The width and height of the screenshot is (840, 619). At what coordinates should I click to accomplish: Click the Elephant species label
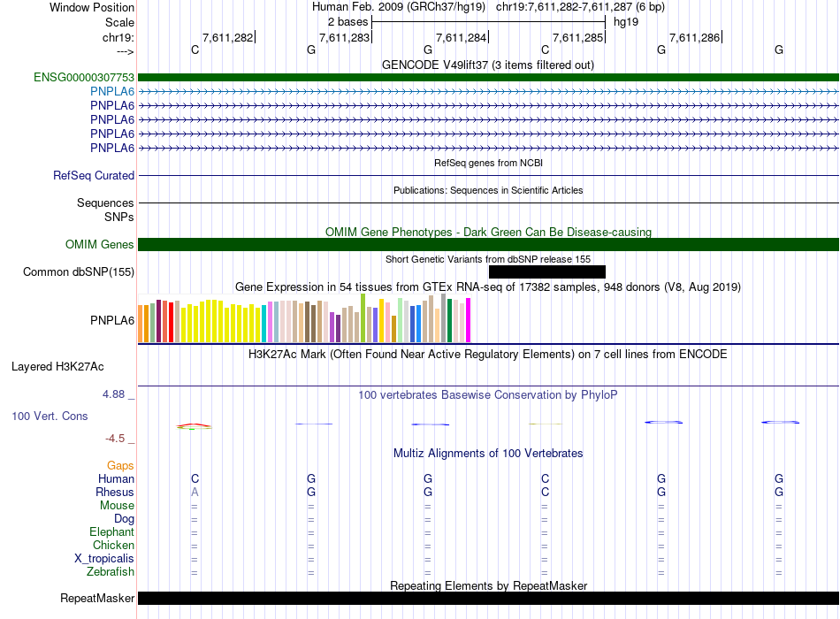point(111,531)
